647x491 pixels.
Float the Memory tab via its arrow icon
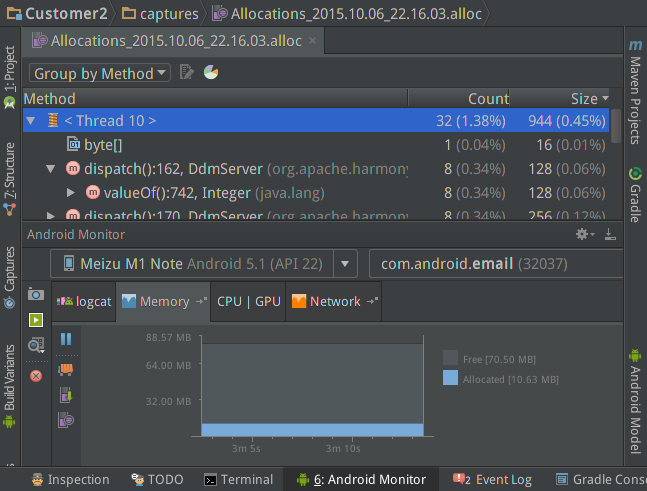point(201,301)
